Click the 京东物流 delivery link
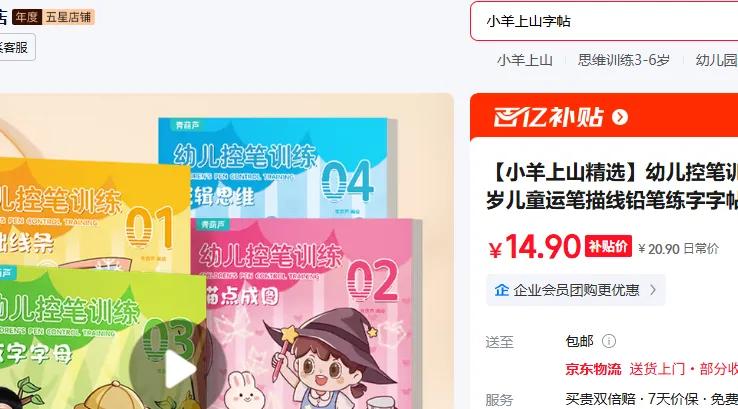 593,369
